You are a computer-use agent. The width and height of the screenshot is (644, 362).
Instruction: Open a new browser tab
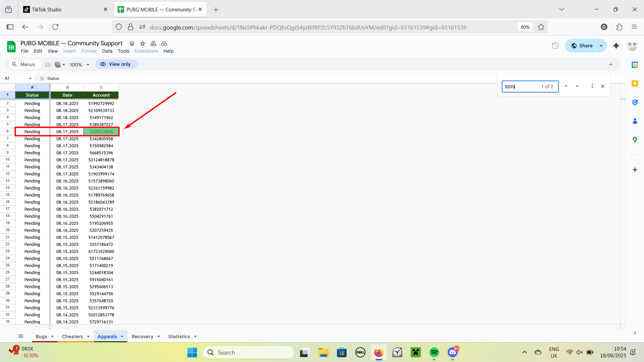[216, 9]
